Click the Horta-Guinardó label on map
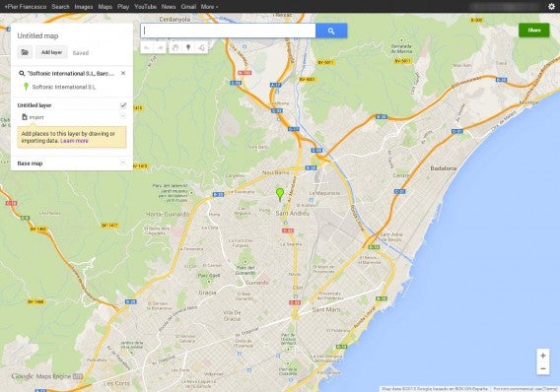 click(x=168, y=214)
